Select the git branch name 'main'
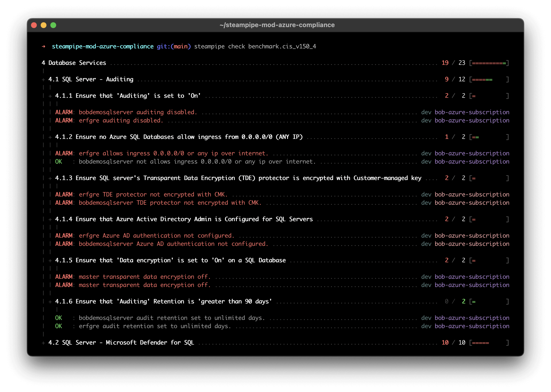551x392 pixels. pos(180,46)
